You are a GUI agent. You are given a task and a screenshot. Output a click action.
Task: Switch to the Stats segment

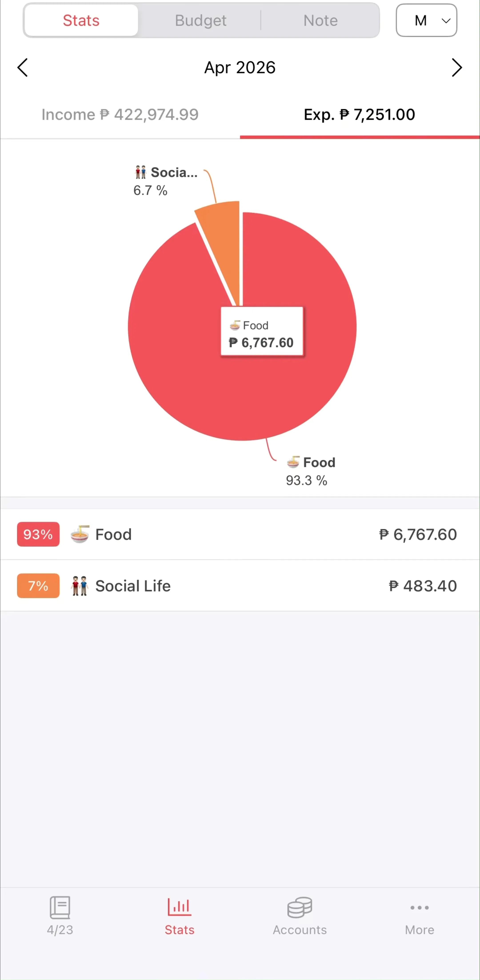point(81,20)
